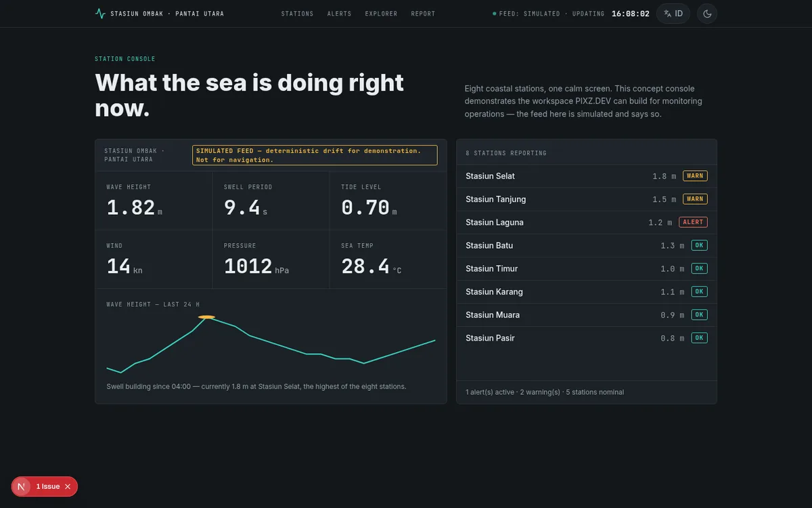812x508 pixels.
Task: Click the green feed status dot
Action: pyautogui.click(x=495, y=14)
